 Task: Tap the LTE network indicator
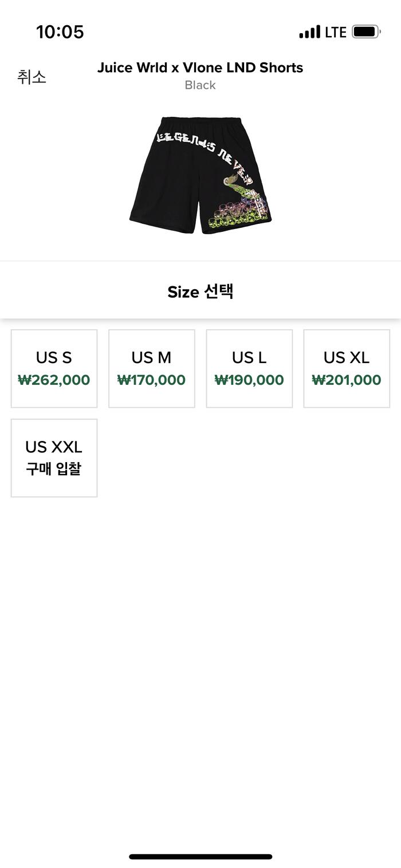[336, 32]
